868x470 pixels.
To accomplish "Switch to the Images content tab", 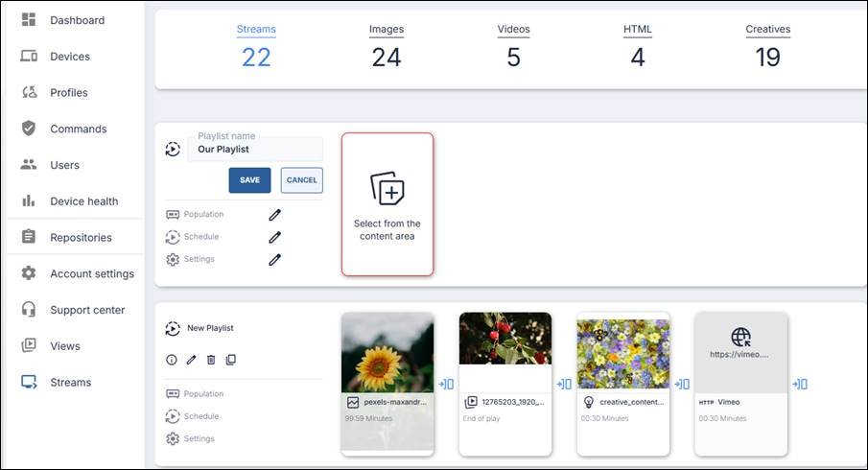I will pos(386,30).
